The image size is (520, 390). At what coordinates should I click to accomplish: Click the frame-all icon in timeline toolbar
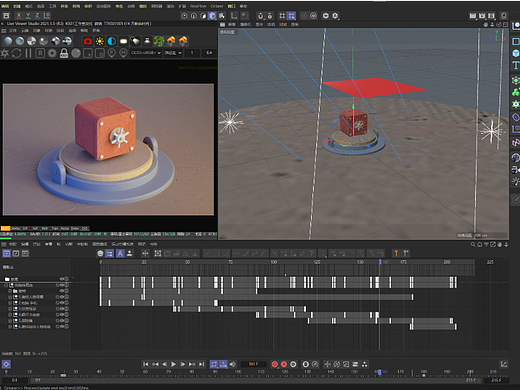click(x=158, y=253)
